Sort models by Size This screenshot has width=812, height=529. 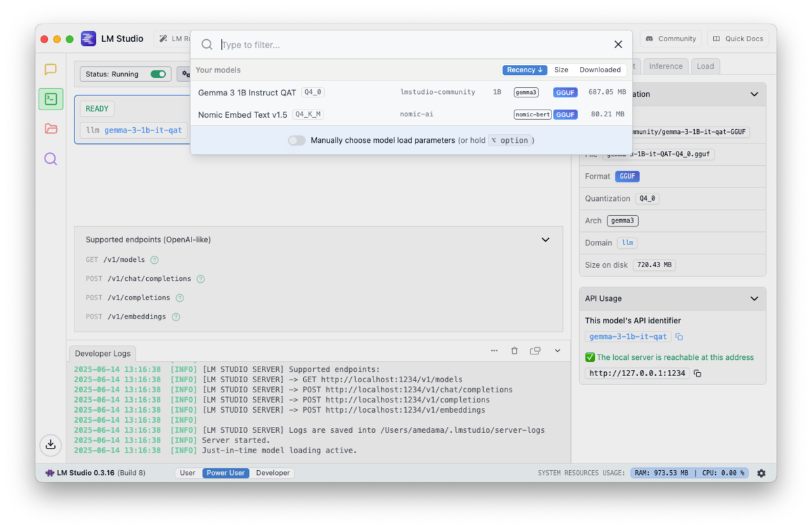click(561, 70)
